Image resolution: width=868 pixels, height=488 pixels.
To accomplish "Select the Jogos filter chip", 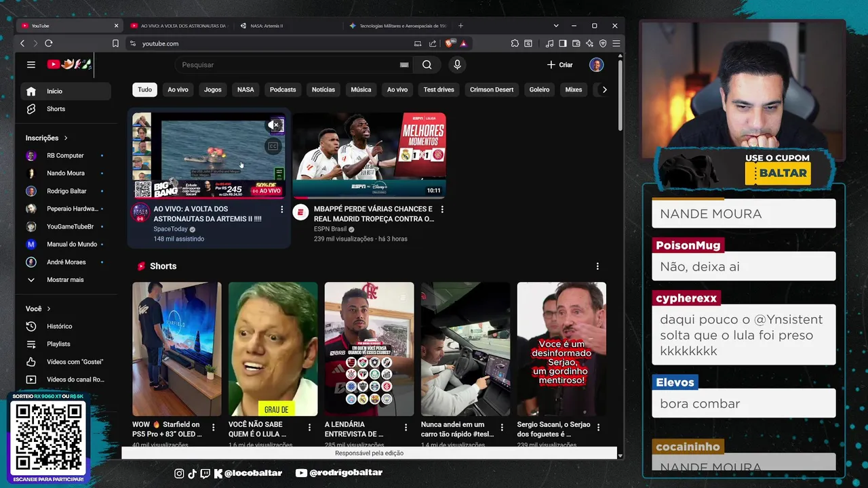I will coord(213,89).
